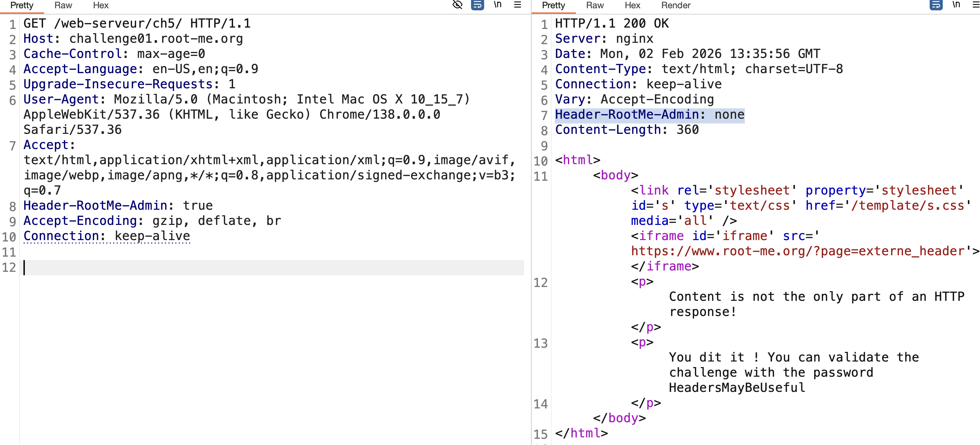Switch response view to Raw tab

coord(594,5)
